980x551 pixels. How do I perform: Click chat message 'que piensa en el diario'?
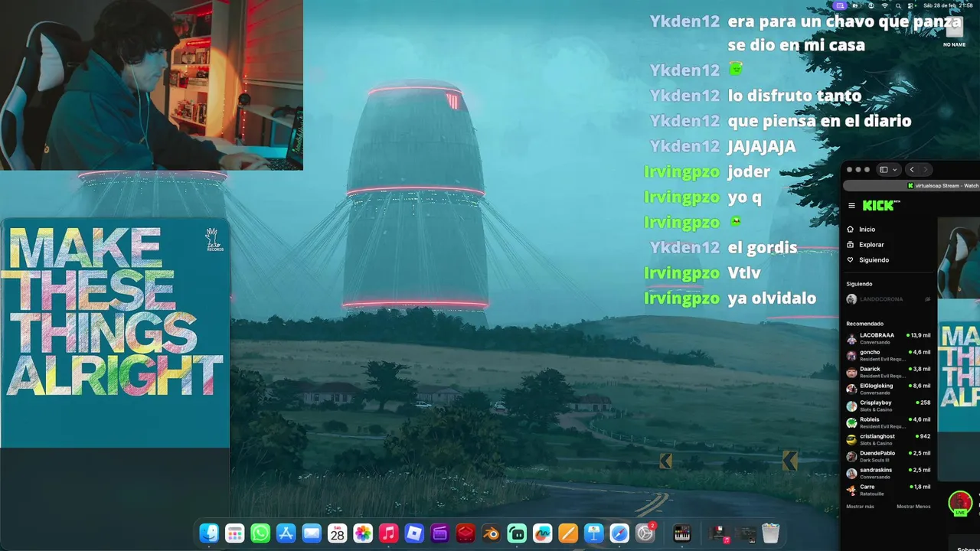[x=819, y=121]
